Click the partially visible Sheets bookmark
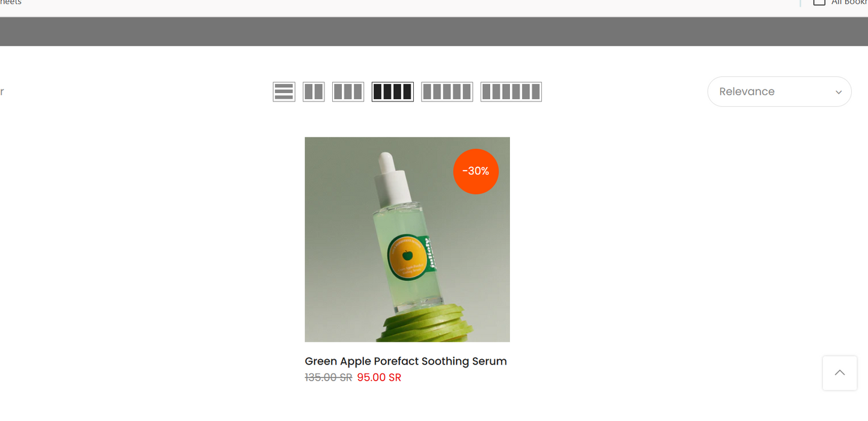The width and height of the screenshot is (868, 421). (11, 2)
